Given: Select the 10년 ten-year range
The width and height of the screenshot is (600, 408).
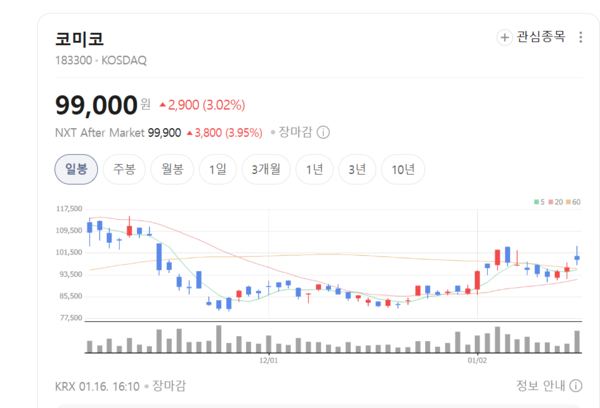Looking at the screenshot, I should pyautogui.click(x=403, y=169).
